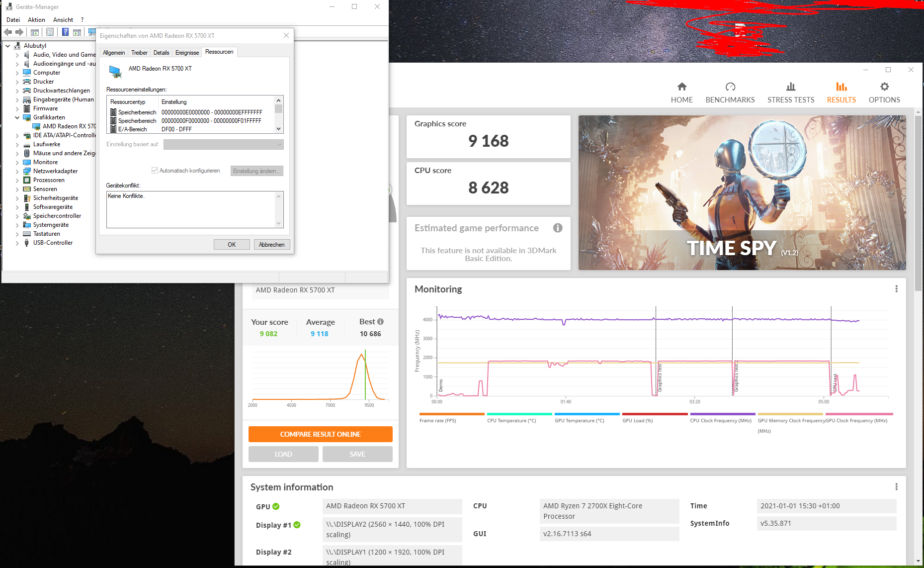Go back in Geräte-Manager toolbar
The height and width of the screenshot is (568, 924).
[8, 32]
